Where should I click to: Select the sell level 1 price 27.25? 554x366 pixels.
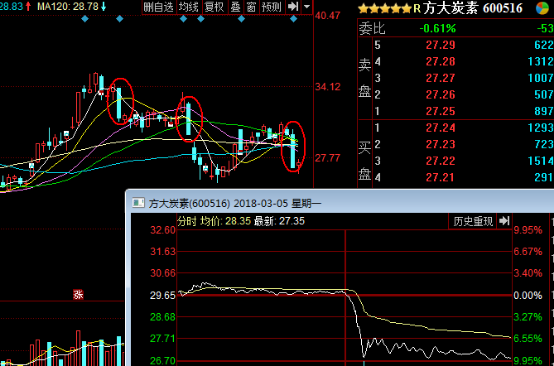click(441, 111)
